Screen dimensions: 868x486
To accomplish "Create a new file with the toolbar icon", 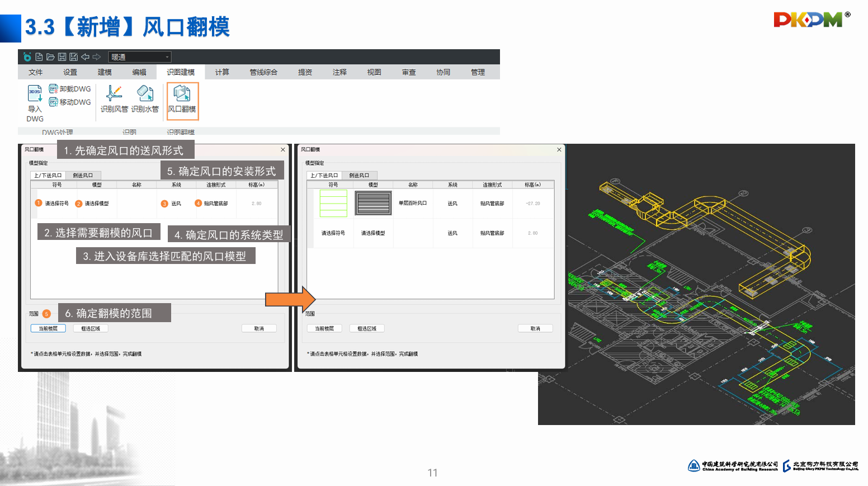I will 39,57.
